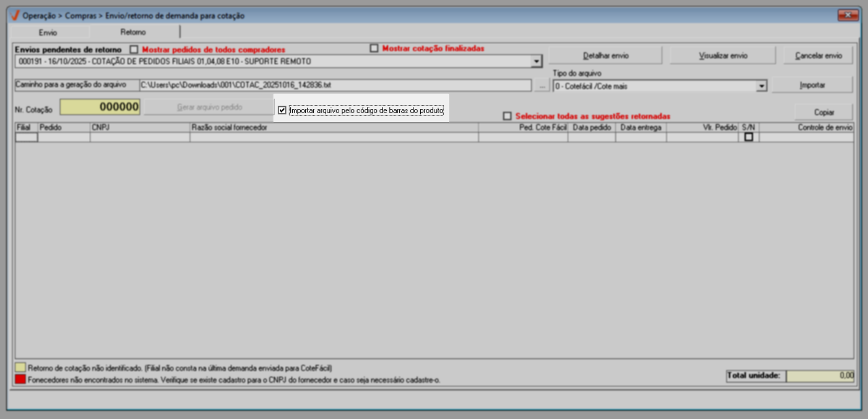The width and height of the screenshot is (868, 419).
Task: Click the application logo icon in title bar
Action: (x=15, y=15)
